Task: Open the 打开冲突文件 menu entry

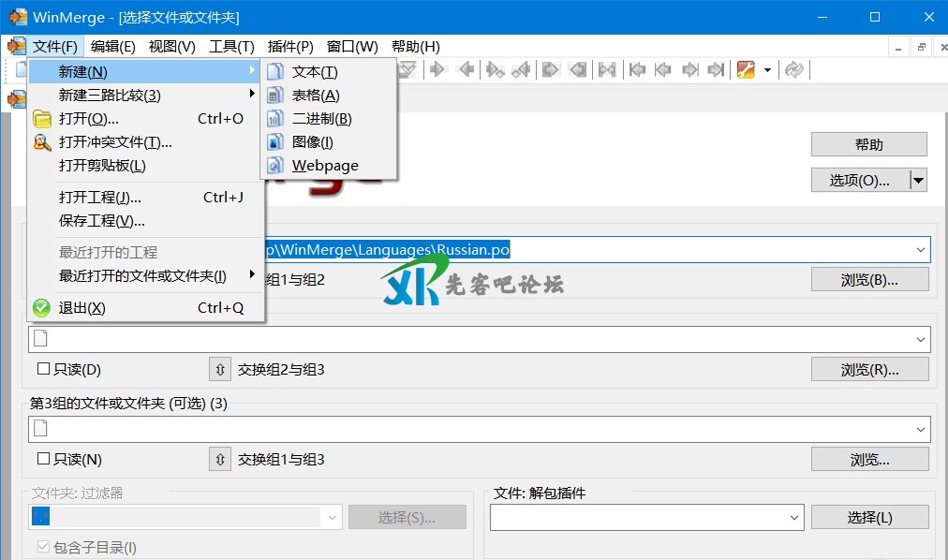Action: (x=115, y=142)
